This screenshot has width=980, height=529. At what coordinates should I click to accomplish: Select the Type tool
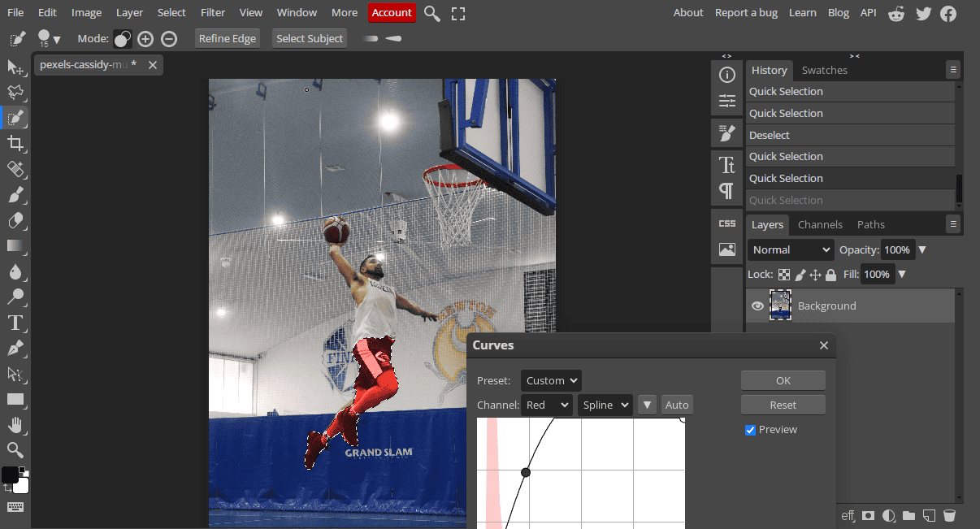click(x=15, y=323)
